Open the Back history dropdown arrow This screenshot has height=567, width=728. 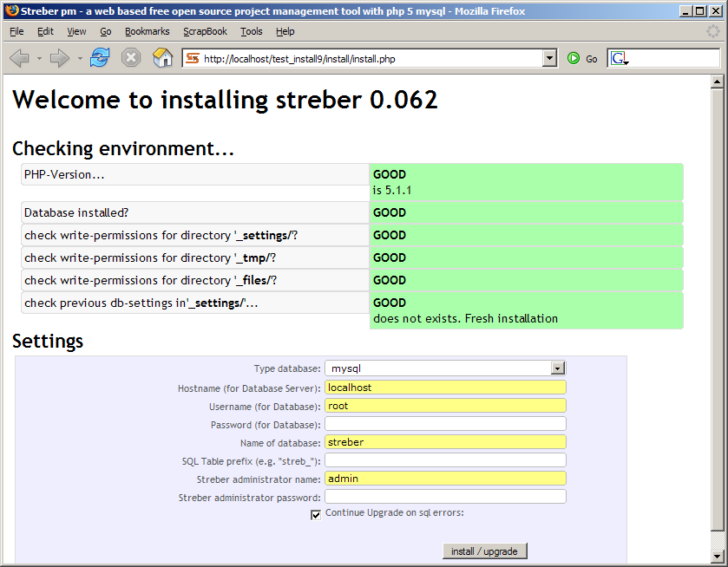click(x=39, y=58)
